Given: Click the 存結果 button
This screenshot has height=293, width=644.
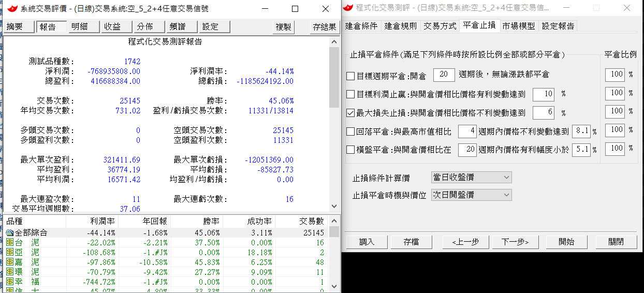Looking at the screenshot, I should (x=325, y=27).
